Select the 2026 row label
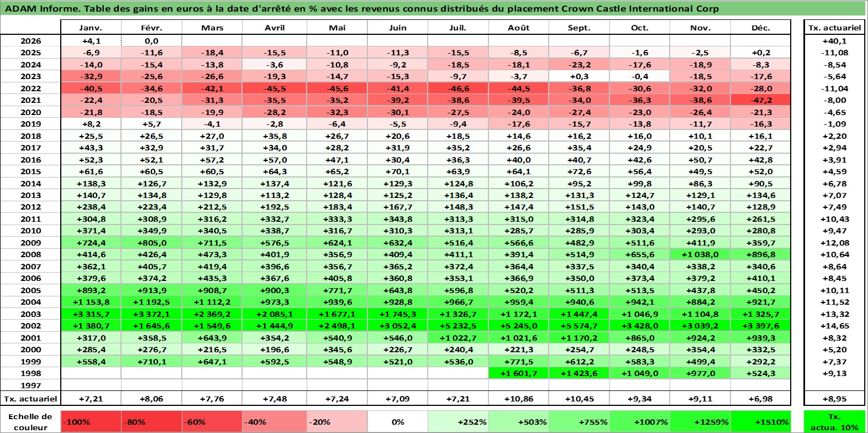This screenshot has height=433, width=868. 30,41
